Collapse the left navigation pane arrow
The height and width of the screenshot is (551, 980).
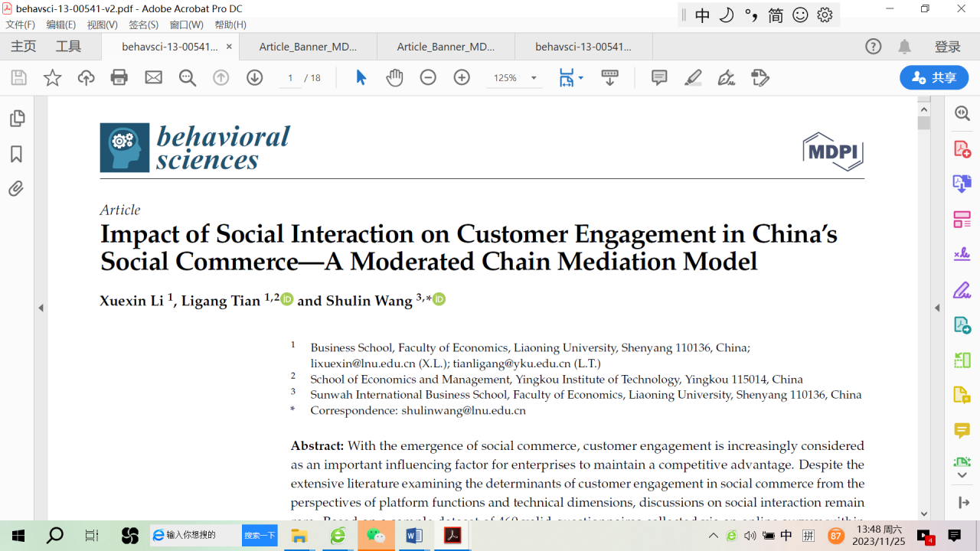[x=41, y=308]
